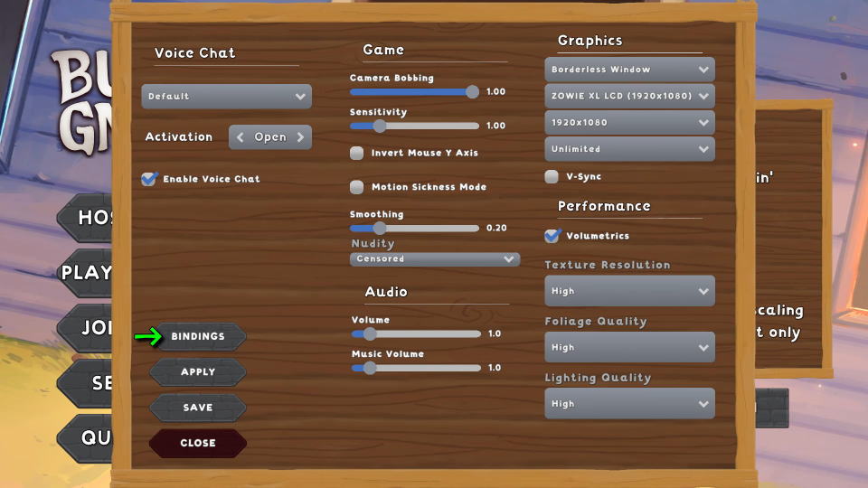Open the Voice Chat device dropdown
868x488 pixels.
[x=226, y=97]
